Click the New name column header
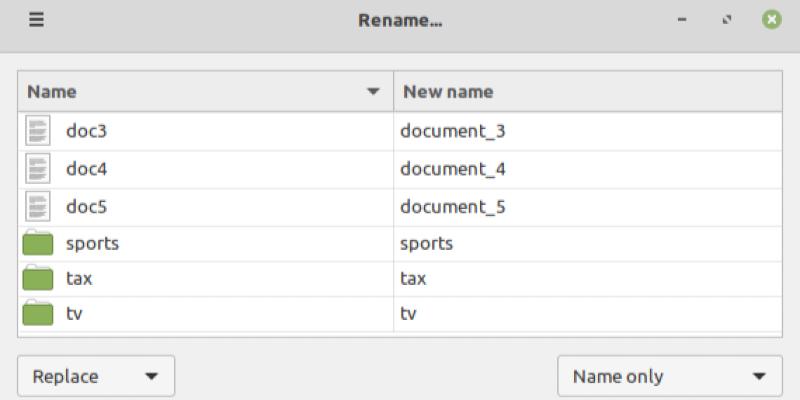Image resolution: width=800 pixels, height=400 pixels. [x=447, y=92]
